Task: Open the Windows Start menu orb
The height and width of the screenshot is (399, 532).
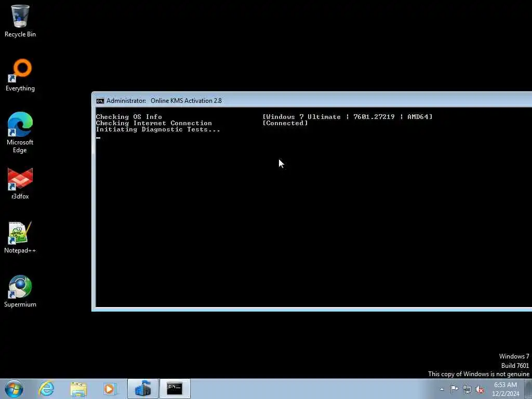Action: tap(14, 389)
